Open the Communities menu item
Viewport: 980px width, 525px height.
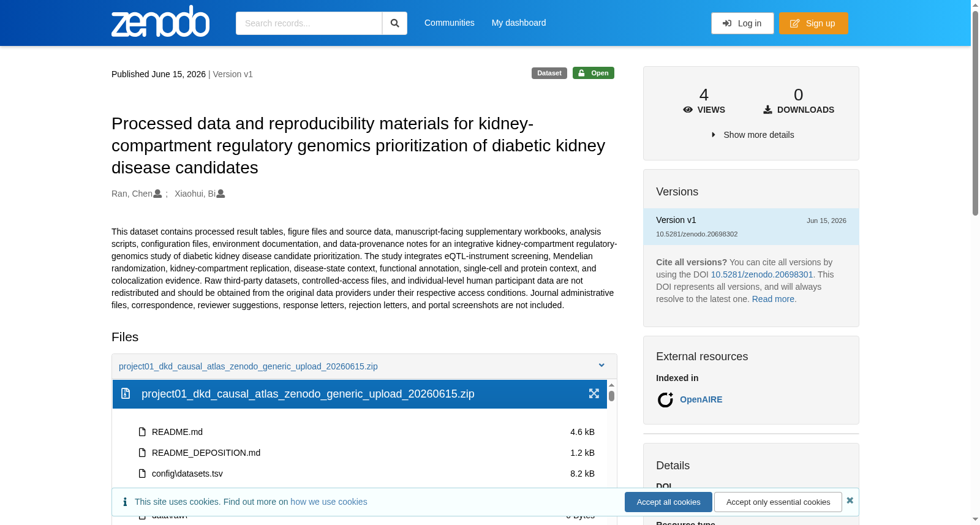click(x=450, y=23)
